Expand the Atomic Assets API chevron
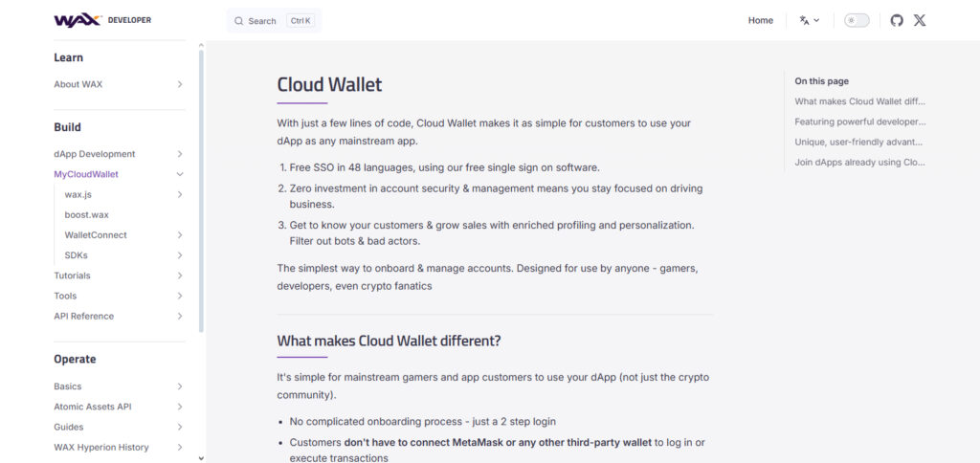The height and width of the screenshot is (463, 980). pos(179,407)
